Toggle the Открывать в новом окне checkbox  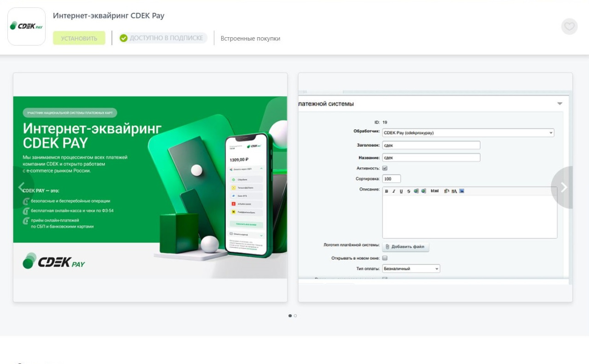(385, 258)
